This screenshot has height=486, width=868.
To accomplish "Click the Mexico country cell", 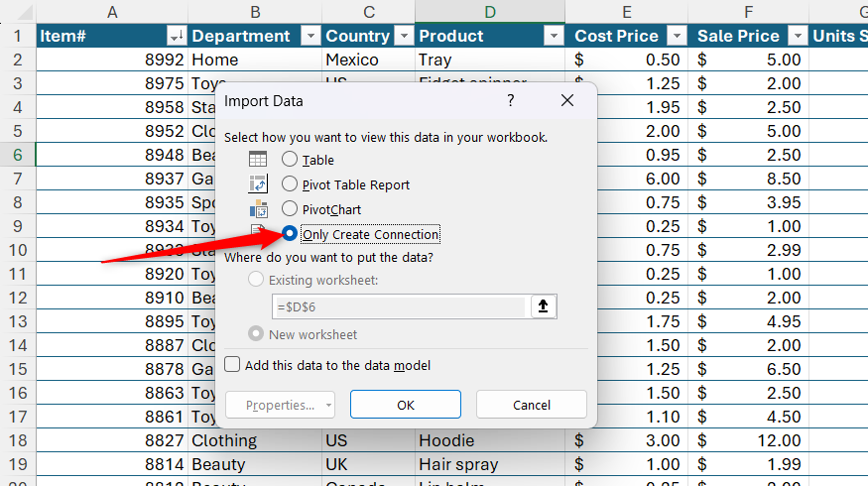I will (369, 60).
